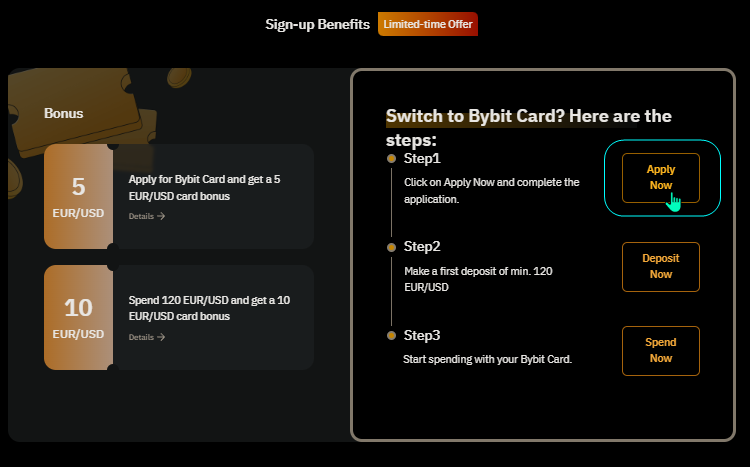Screen dimensions: 750x467
Task: Click the Deposit Now button
Action: coord(661,267)
